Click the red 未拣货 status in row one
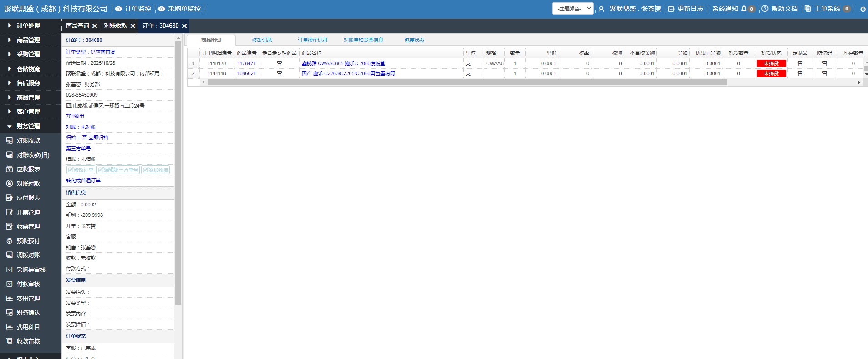Image resolution: width=868 pixels, height=359 pixels. [771, 63]
